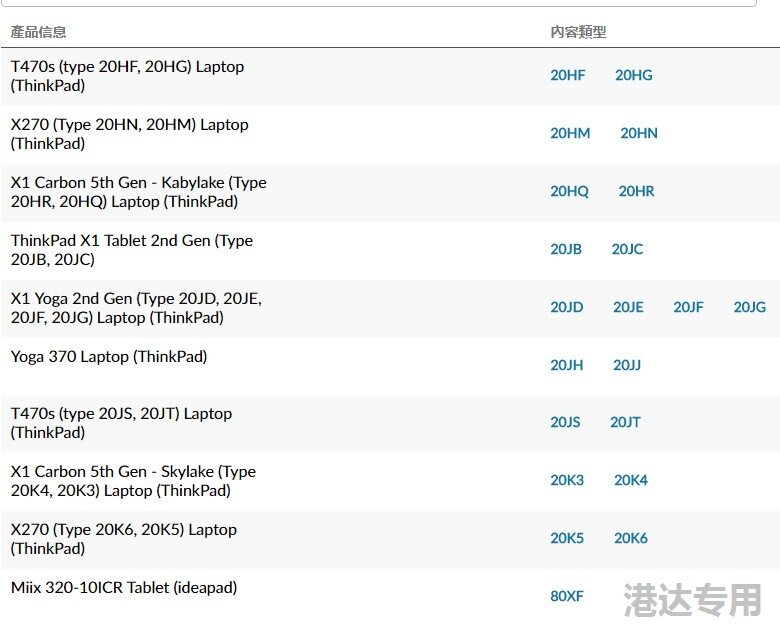
Task: Open the 20HQ machine type link
Action: (569, 191)
